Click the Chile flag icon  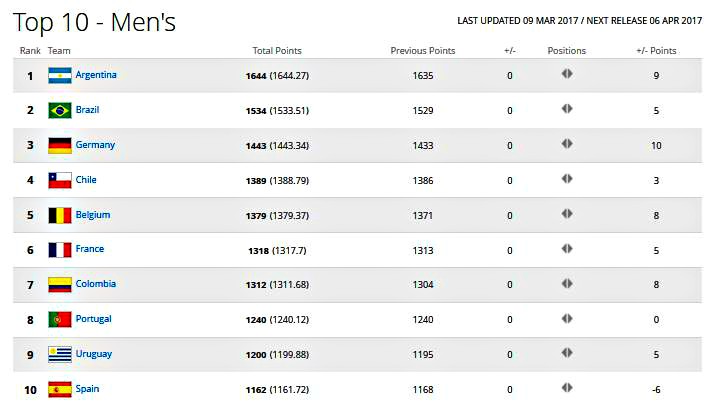60,180
